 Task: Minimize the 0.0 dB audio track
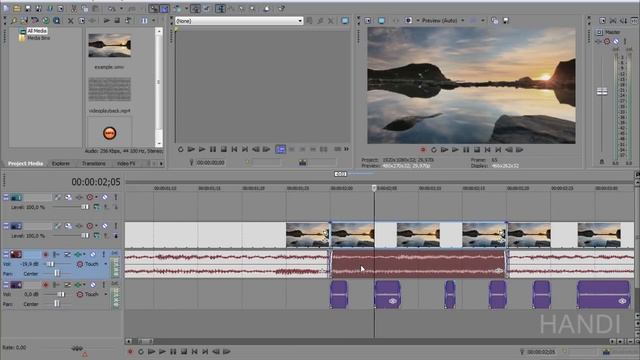click(x=6, y=284)
